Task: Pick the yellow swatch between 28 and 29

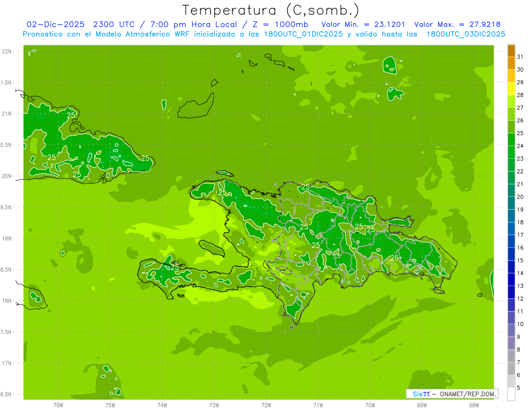Action: coord(511,89)
